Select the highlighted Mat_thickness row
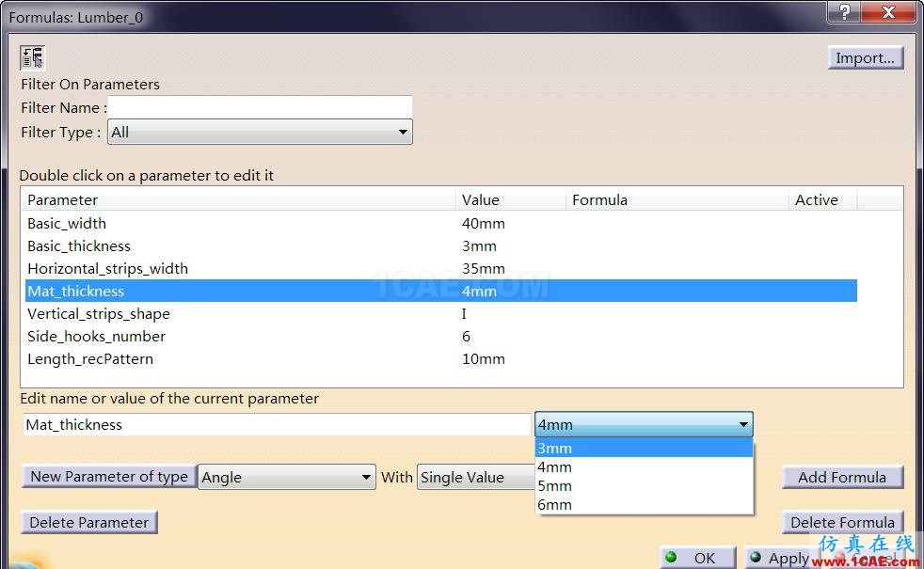Viewport: 924px width, 569px height. click(x=440, y=291)
